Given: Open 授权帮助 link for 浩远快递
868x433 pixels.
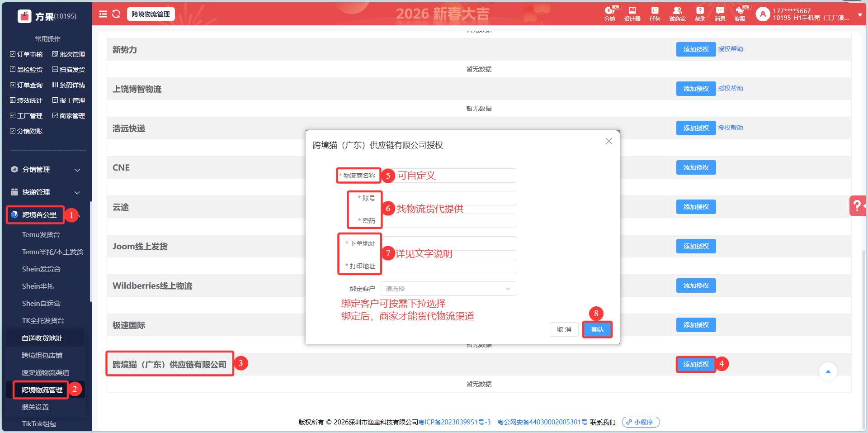Looking at the screenshot, I should point(731,128).
